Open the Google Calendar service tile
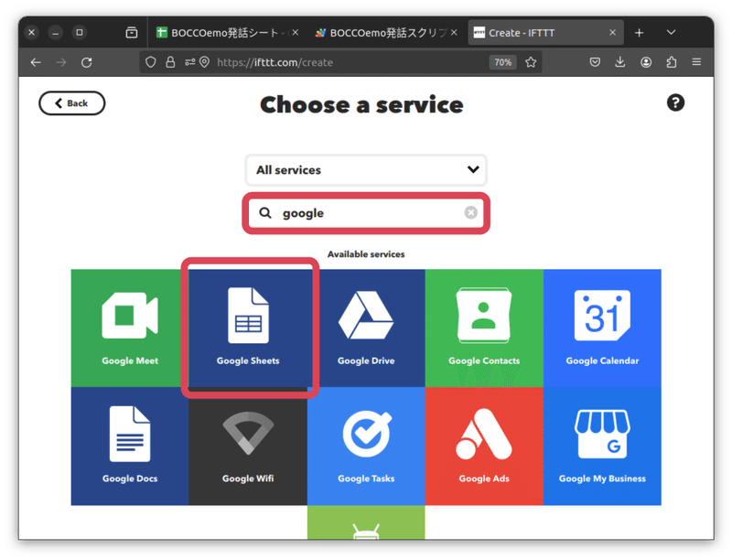This screenshot has height=560, width=732. pyautogui.click(x=602, y=328)
